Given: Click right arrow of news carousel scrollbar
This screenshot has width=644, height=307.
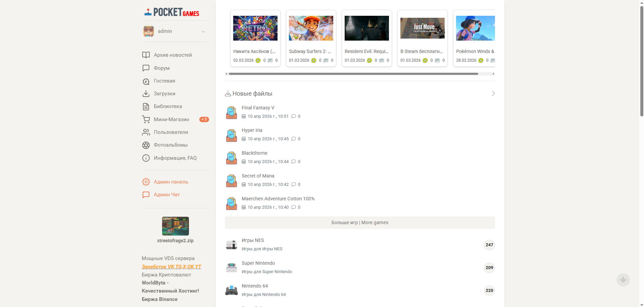Looking at the screenshot, I should click(493, 74).
